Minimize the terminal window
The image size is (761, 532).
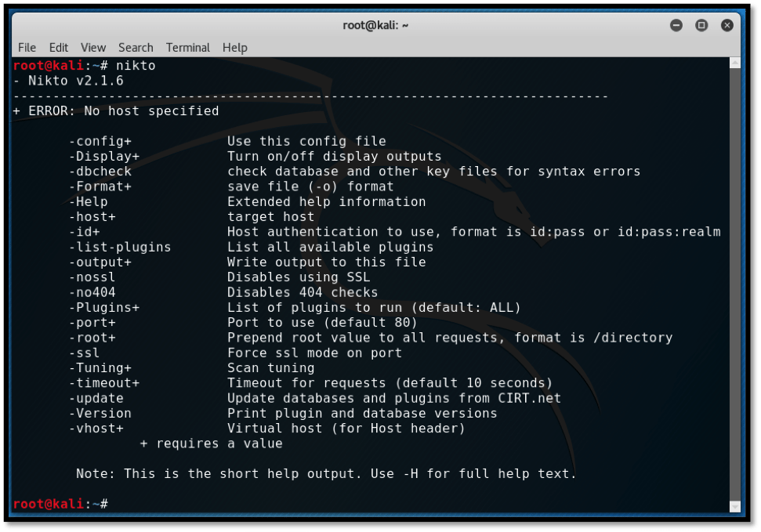676,25
